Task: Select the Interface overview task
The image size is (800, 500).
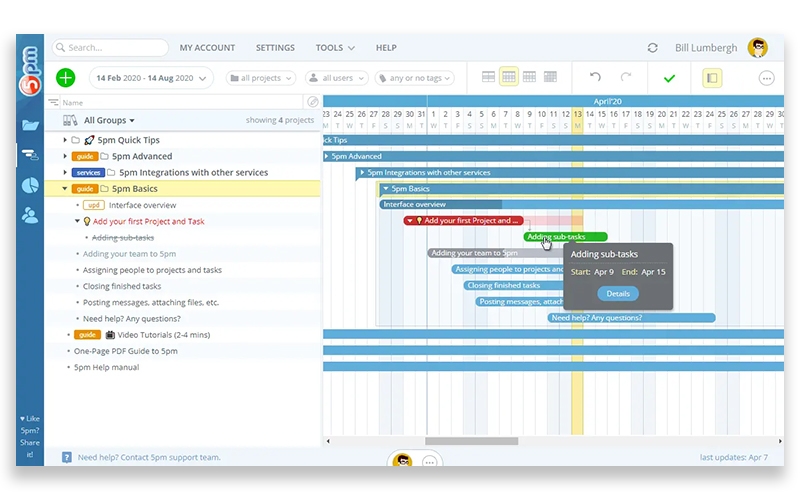Action: coord(142,205)
